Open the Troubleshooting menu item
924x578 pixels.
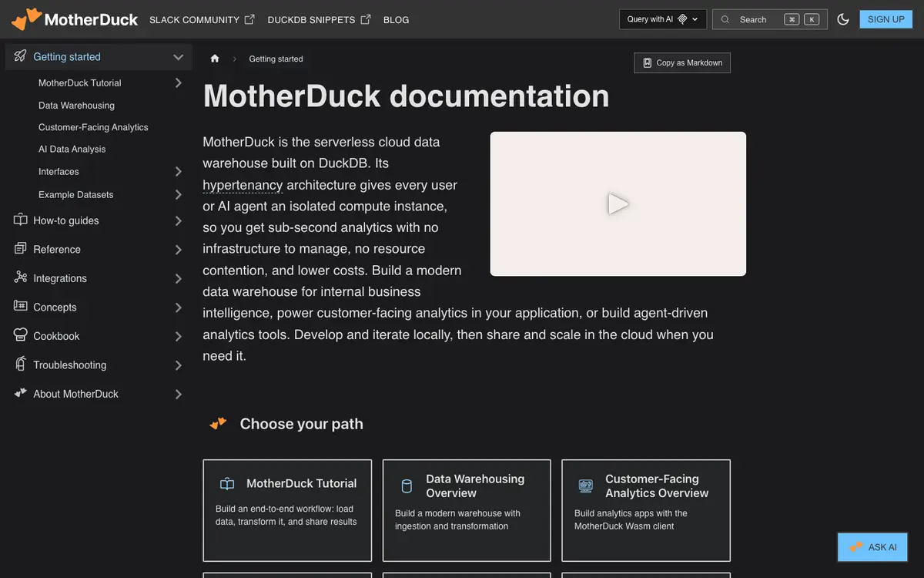pyautogui.click(x=70, y=365)
